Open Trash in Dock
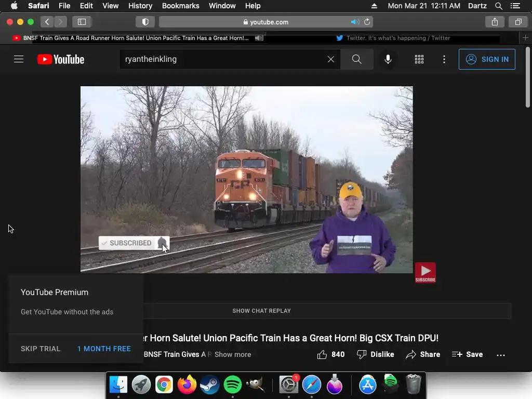 coord(413,384)
